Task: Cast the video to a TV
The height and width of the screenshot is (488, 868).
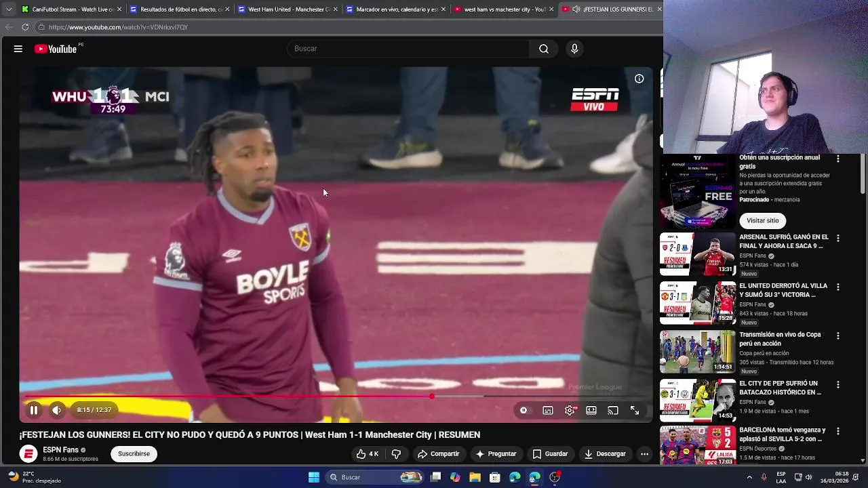Action: [613, 410]
